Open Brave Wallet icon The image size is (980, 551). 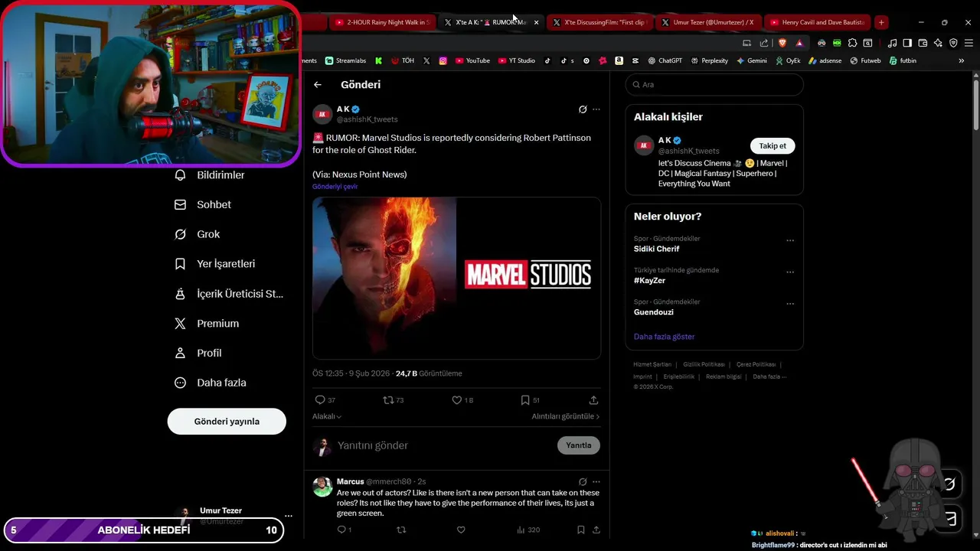(x=923, y=43)
